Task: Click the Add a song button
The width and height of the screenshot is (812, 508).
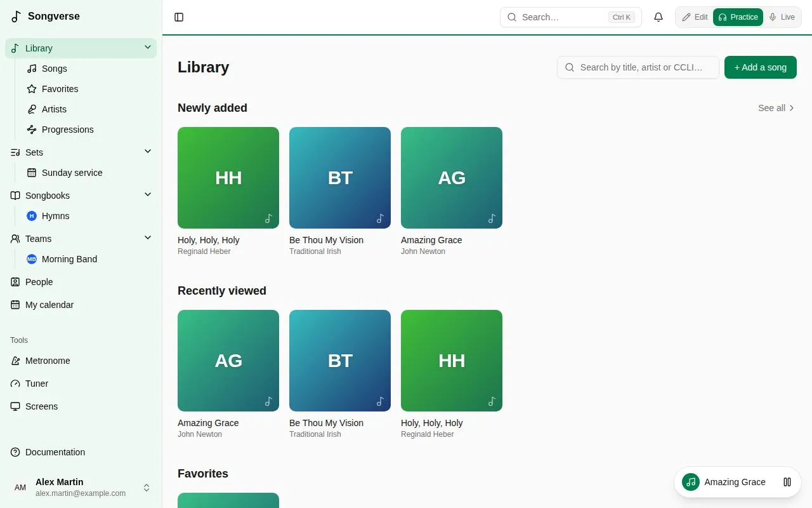Action: 761,67
